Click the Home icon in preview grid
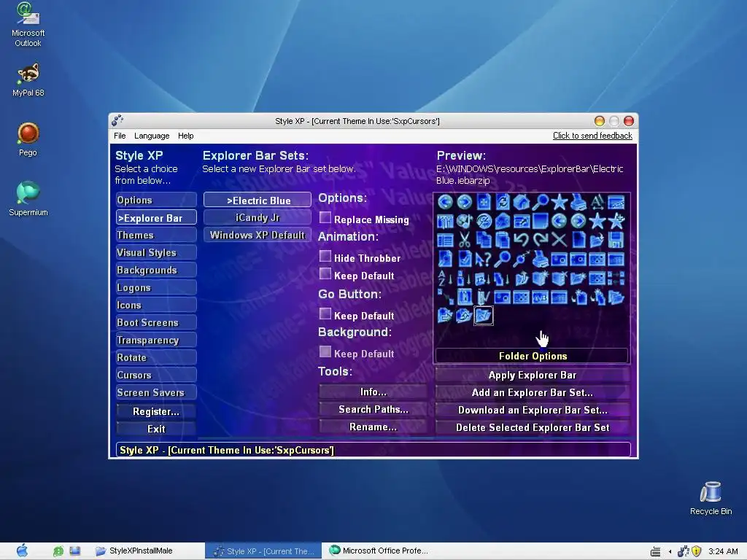The image size is (747, 560). point(522,203)
